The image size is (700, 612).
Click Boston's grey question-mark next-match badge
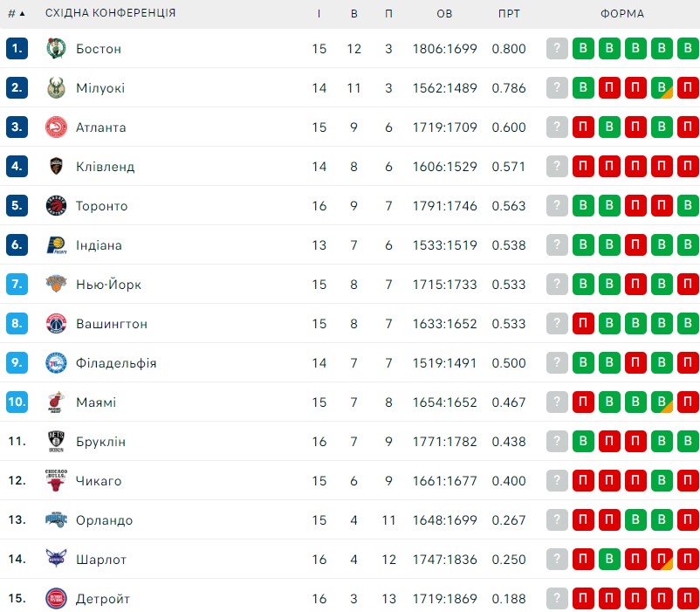pos(557,48)
